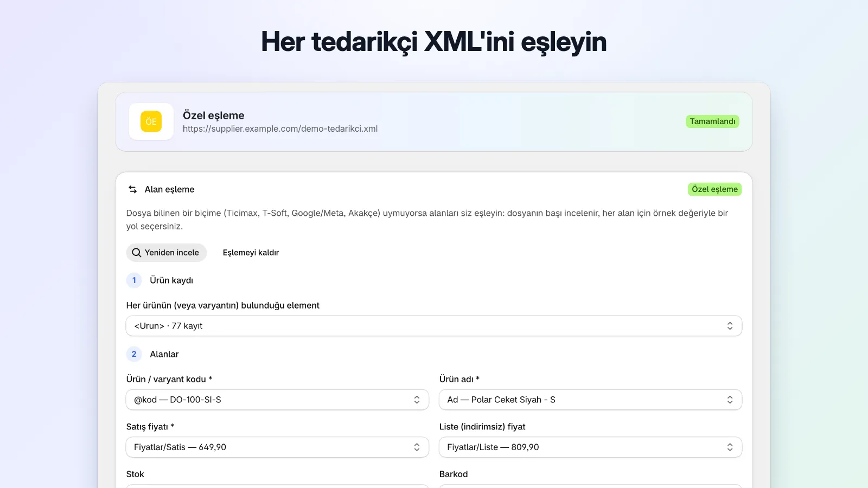Click the label Her ürünün (veya varyantın) bulunduğu element

(223, 305)
